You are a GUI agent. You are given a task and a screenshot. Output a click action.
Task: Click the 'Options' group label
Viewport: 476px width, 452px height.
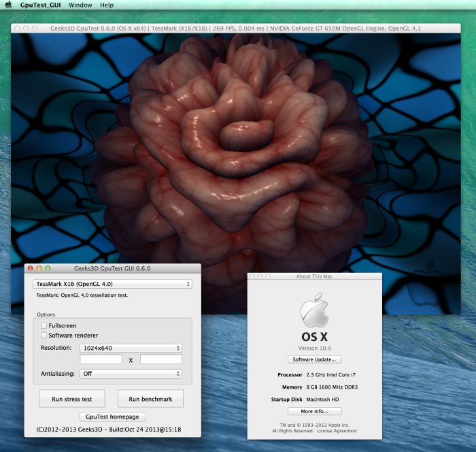[46, 314]
